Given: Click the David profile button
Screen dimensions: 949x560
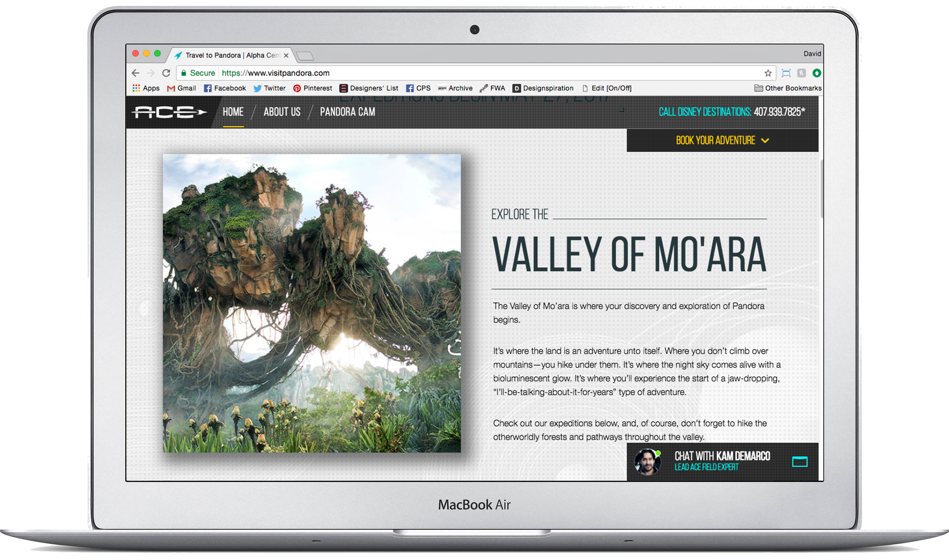Looking at the screenshot, I should (812, 54).
